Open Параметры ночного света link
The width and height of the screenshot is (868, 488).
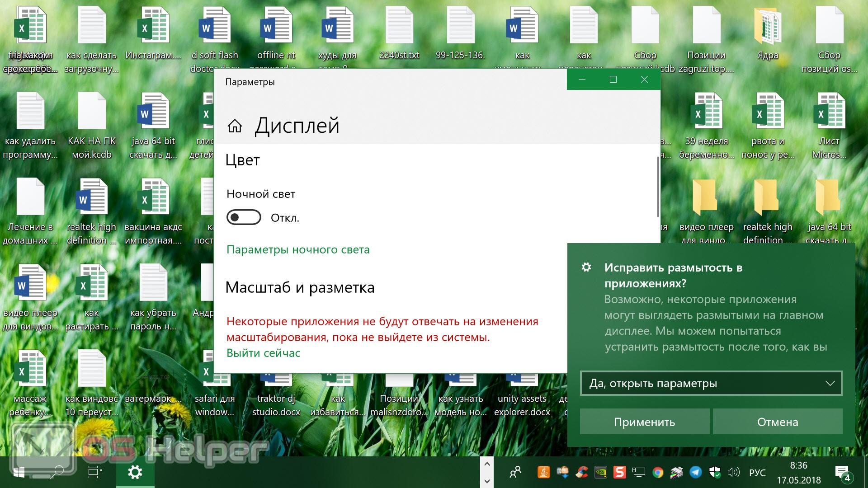pyautogui.click(x=298, y=249)
